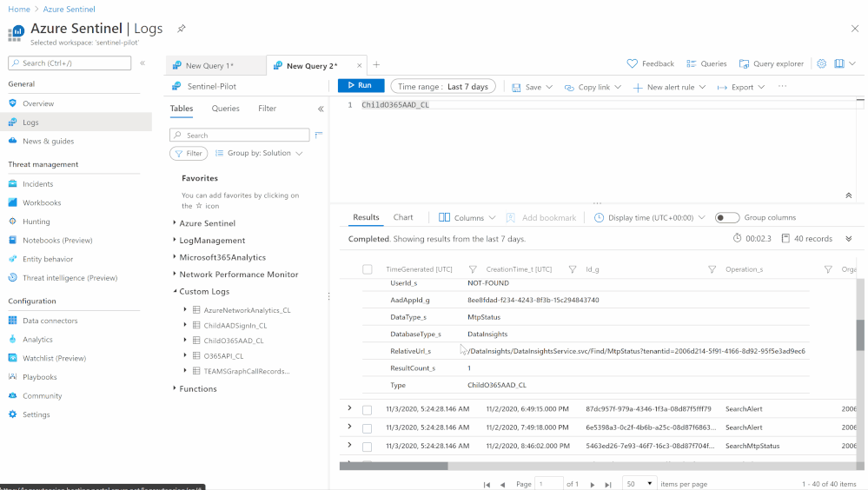Open the Display time dropdown
The width and height of the screenshot is (868, 490).
[x=649, y=217]
